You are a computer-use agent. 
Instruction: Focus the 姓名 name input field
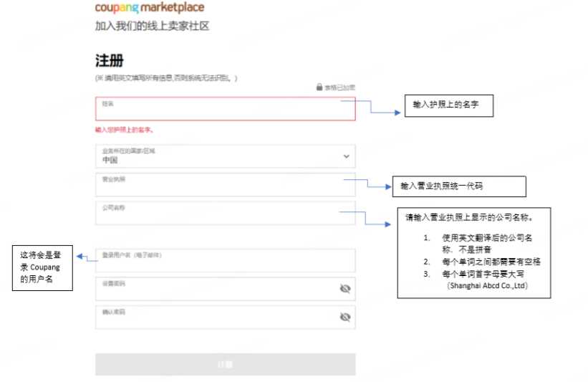tap(226, 109)
